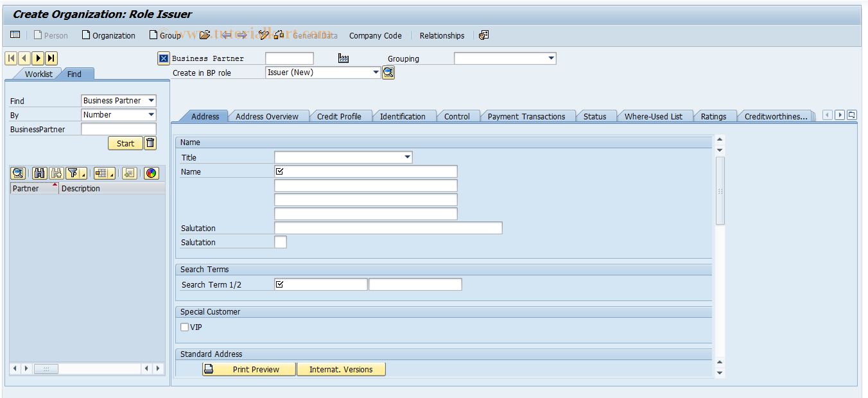The image size is (868, 398).
Task: Click the Business Partner number field
Action: click(x=290, y=58)
